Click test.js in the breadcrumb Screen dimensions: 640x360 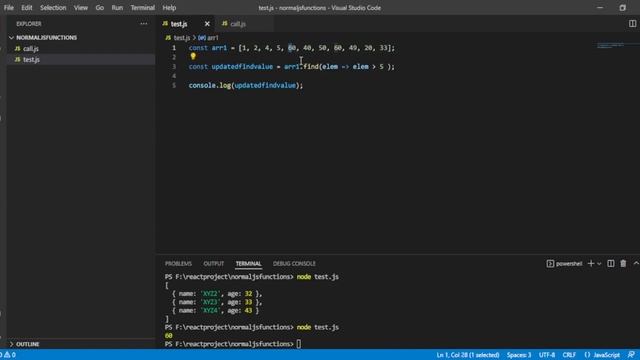182,38
